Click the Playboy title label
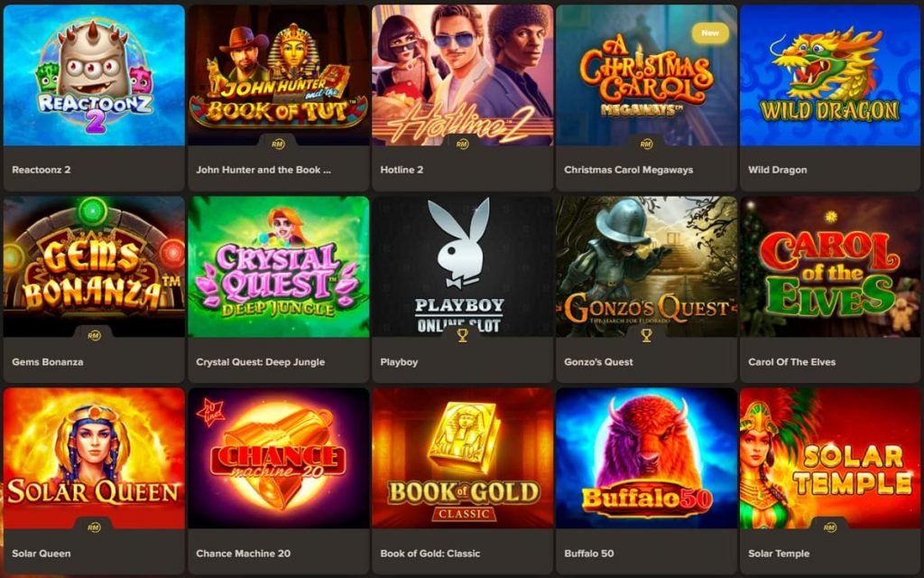The height and width of the screenshot is (578, 924). pos(399,361)
